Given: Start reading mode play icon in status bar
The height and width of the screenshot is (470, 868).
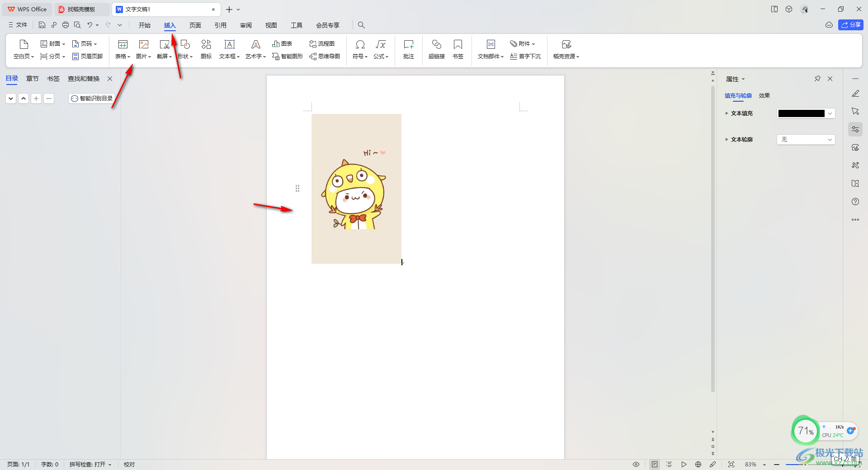Looking at the screenshot, I should tap(684, 465).
